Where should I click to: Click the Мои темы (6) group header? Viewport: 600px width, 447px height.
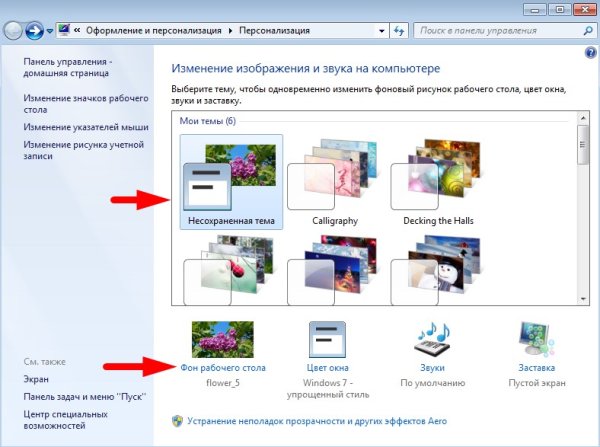(x=208, y=121)
